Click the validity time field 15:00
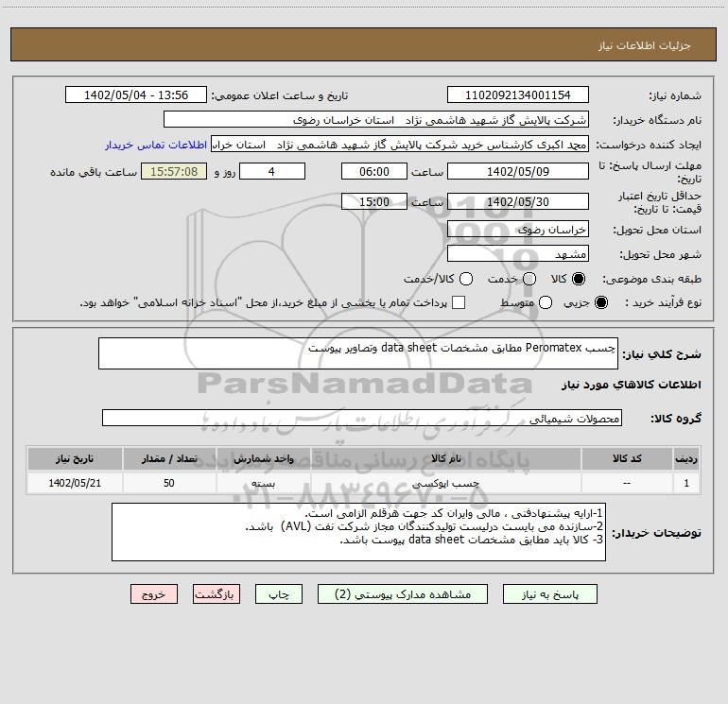 (374, 201)
